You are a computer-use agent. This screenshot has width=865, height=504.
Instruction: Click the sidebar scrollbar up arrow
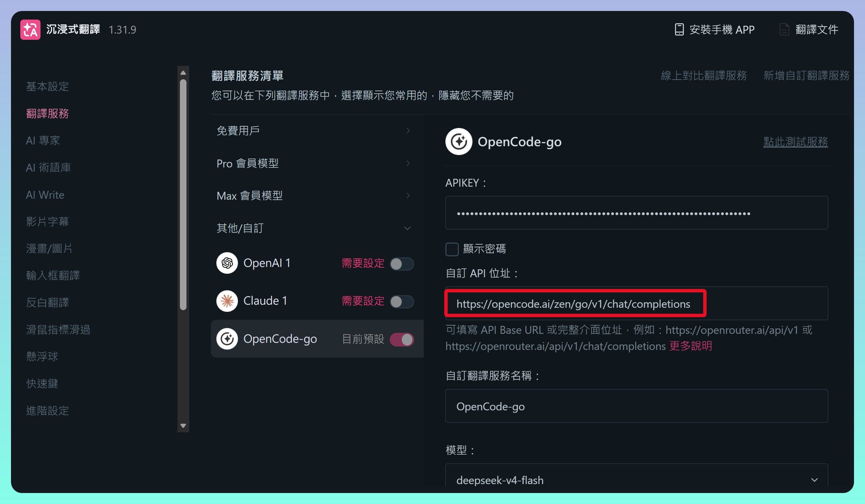click(183, 73)
